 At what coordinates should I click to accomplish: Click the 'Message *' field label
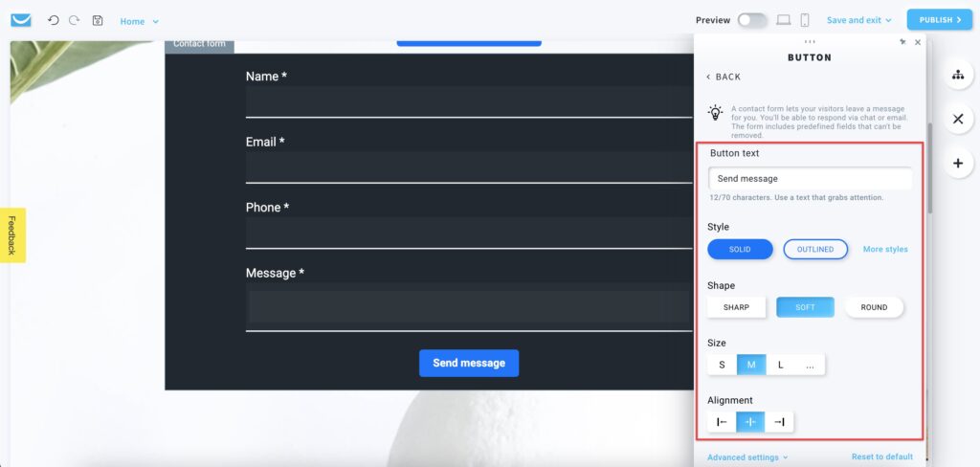pyautogui.click(x=275, y=273)
